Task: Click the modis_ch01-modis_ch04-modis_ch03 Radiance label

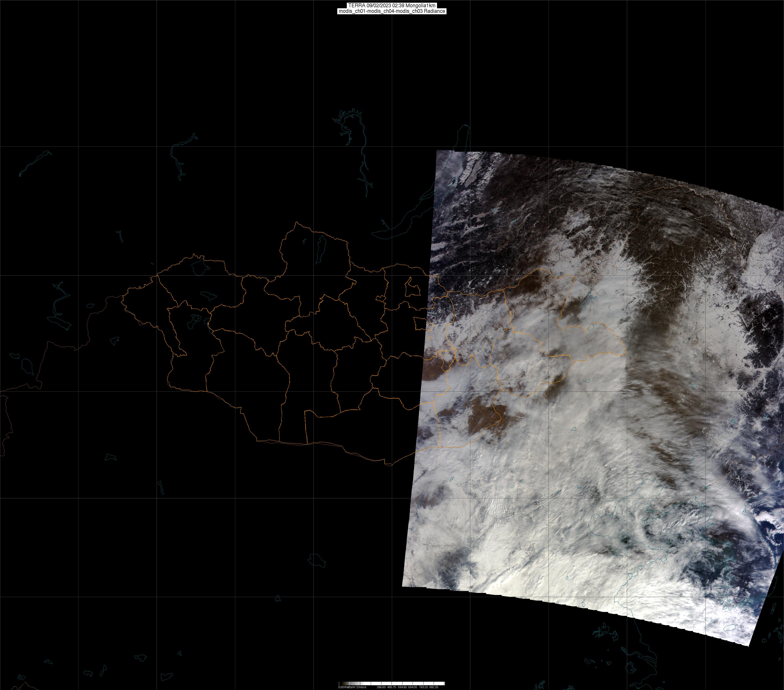Action: [392, 11]
